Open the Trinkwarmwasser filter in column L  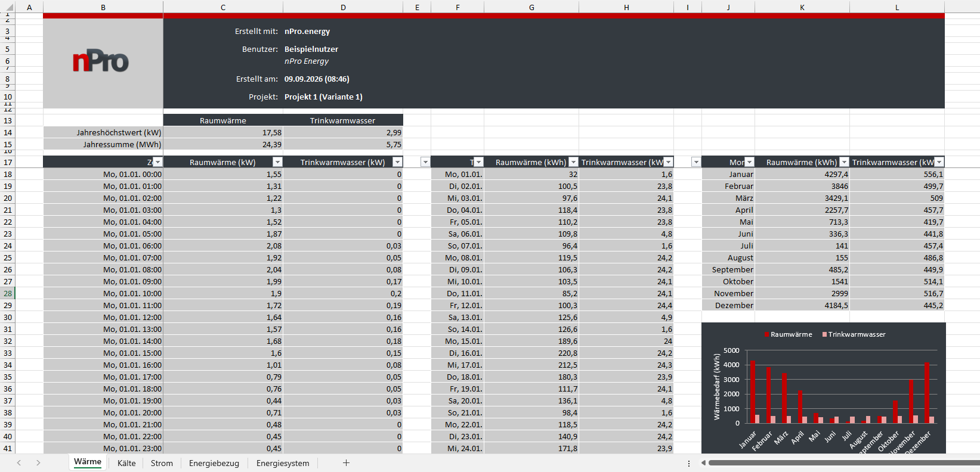939,162
